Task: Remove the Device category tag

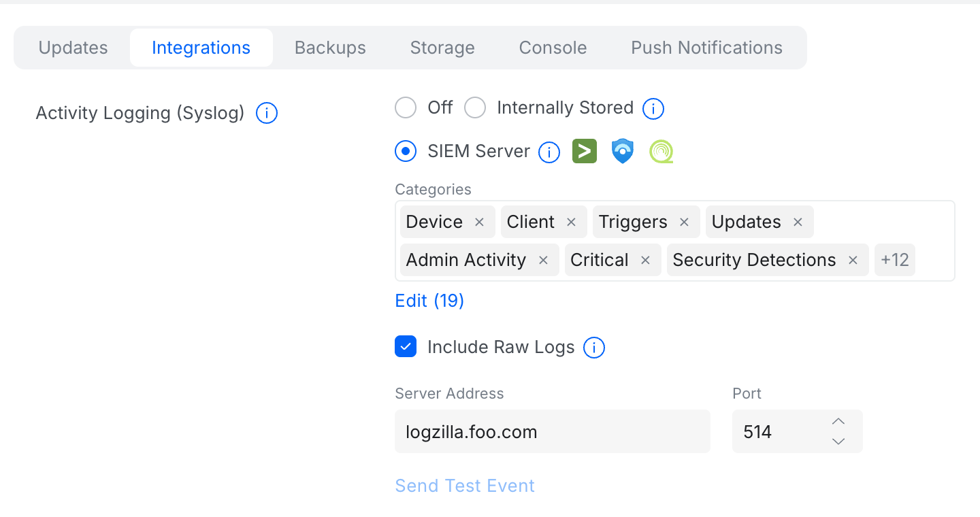Action: pyautogui.click(x=478, y=222)
